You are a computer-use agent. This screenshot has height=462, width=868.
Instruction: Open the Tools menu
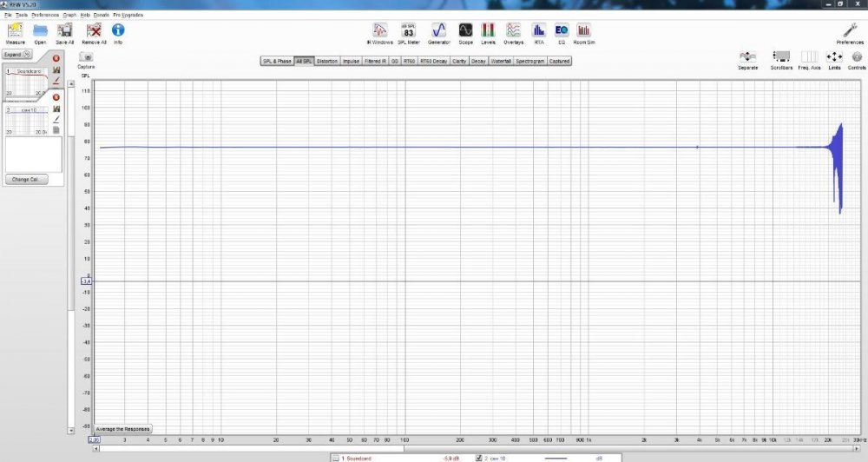(21, 16)
